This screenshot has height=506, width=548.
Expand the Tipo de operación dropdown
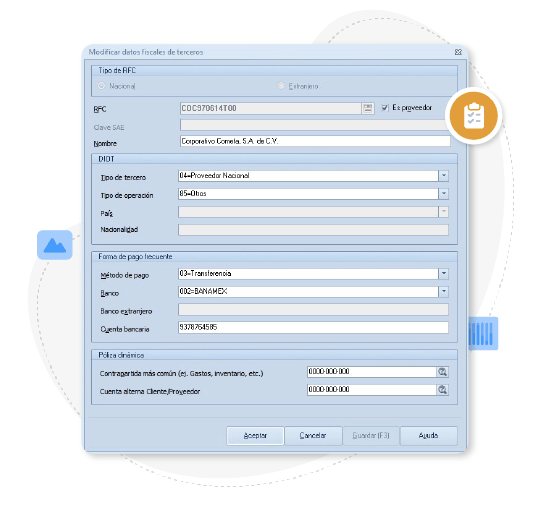click(443, 194)
